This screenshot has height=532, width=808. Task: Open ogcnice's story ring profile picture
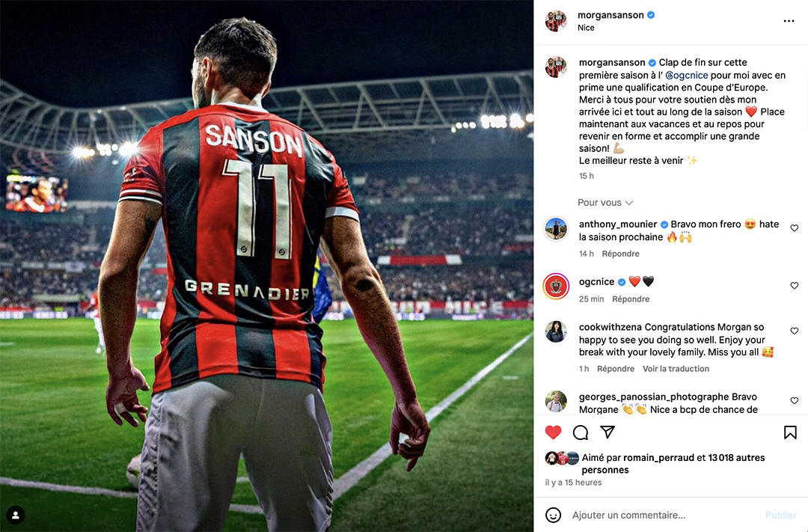click(x=556, y=286)
